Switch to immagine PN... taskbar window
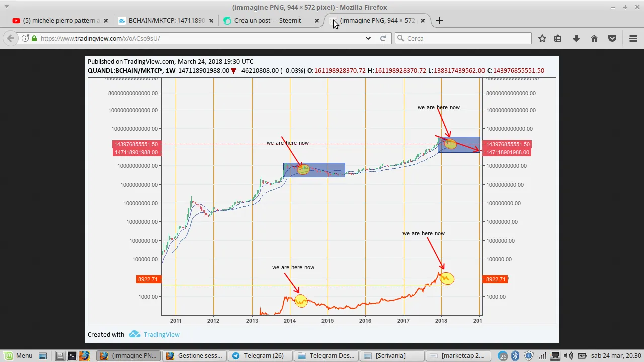 129,356
